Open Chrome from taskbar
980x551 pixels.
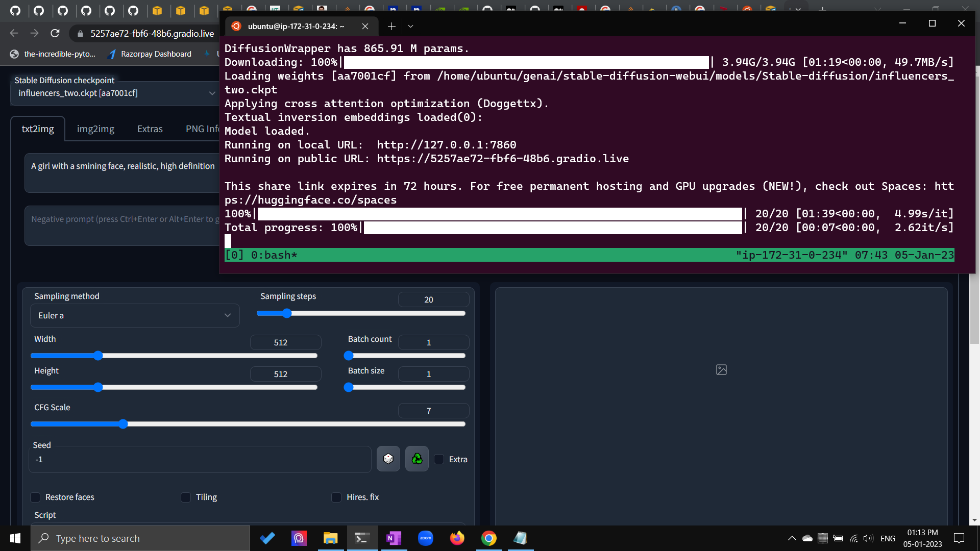pyautogui.click(x=489, y=538)
